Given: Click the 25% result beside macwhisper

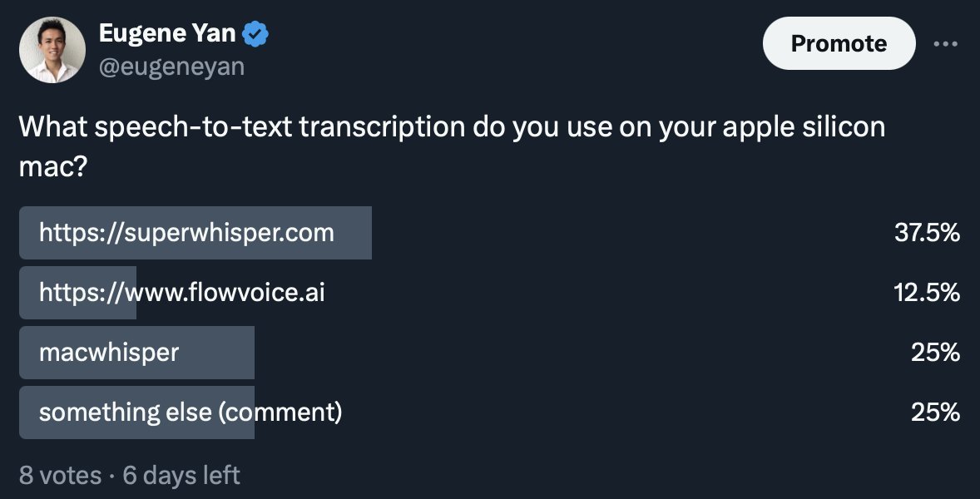Looking at the screenshot, I should pos(936,353).
